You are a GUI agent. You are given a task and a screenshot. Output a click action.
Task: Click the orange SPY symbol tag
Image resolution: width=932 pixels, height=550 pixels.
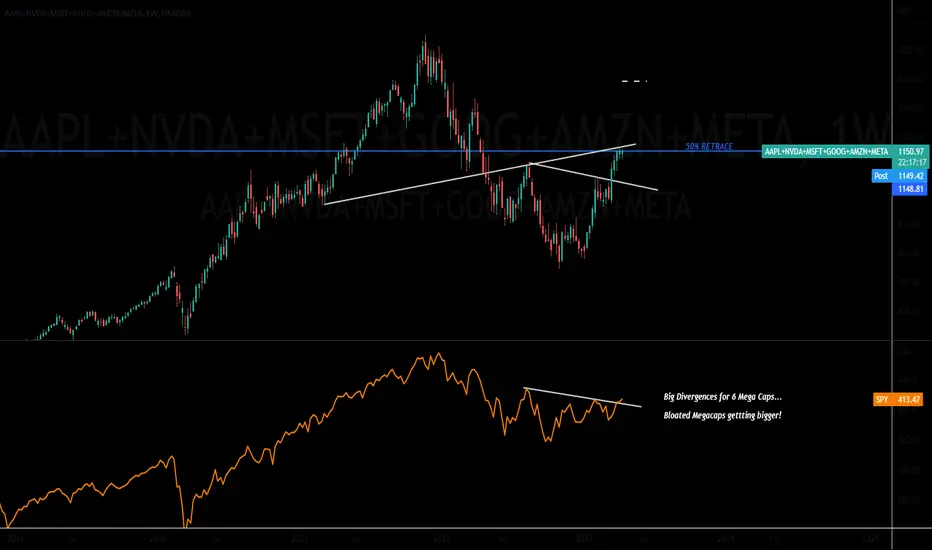tap(882, 400)
